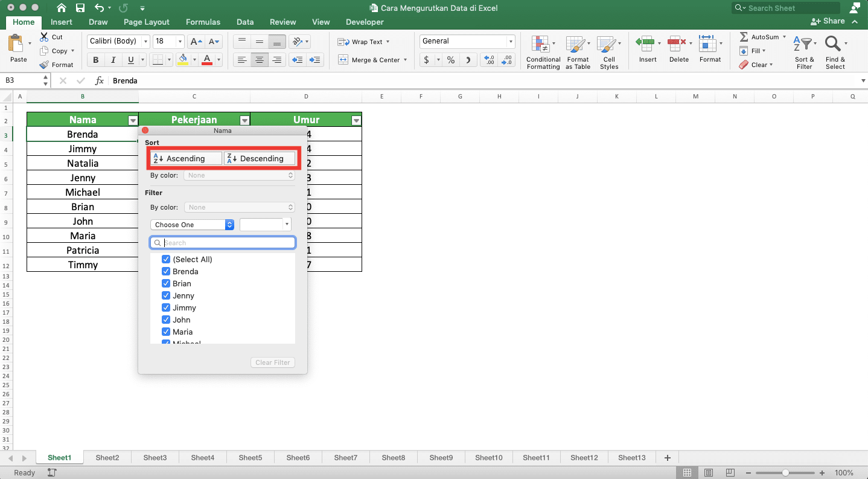Open Cell Styles gallery

(609, 52)
